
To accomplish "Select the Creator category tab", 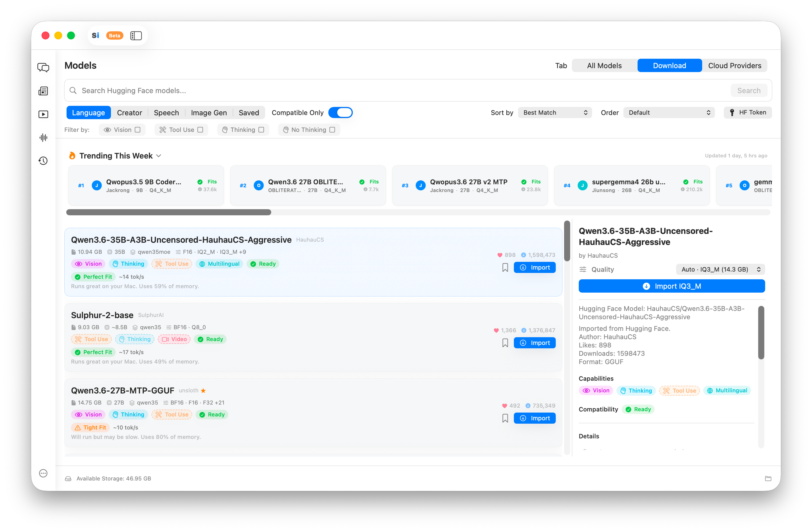I will [129, 112].
